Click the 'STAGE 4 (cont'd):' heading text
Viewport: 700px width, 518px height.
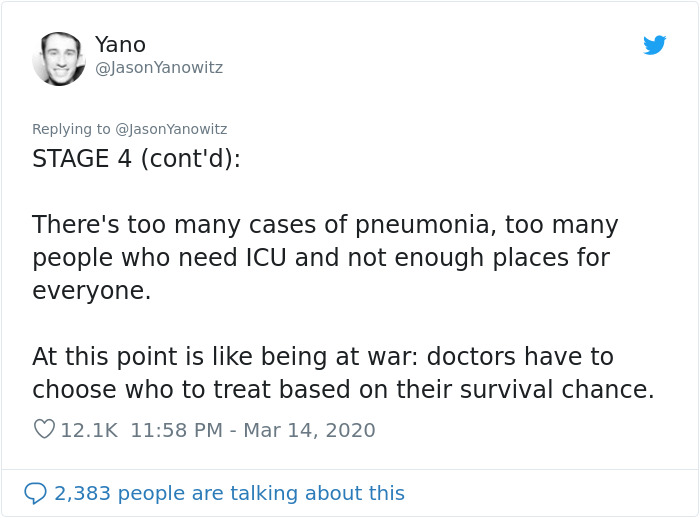coord(136,159)
